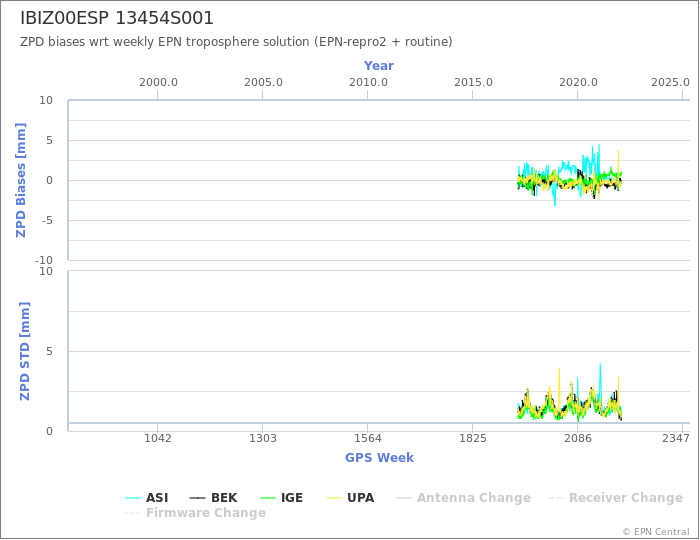
Task: Enable Receiver Change legend item
Action: [x=615, y=498]
